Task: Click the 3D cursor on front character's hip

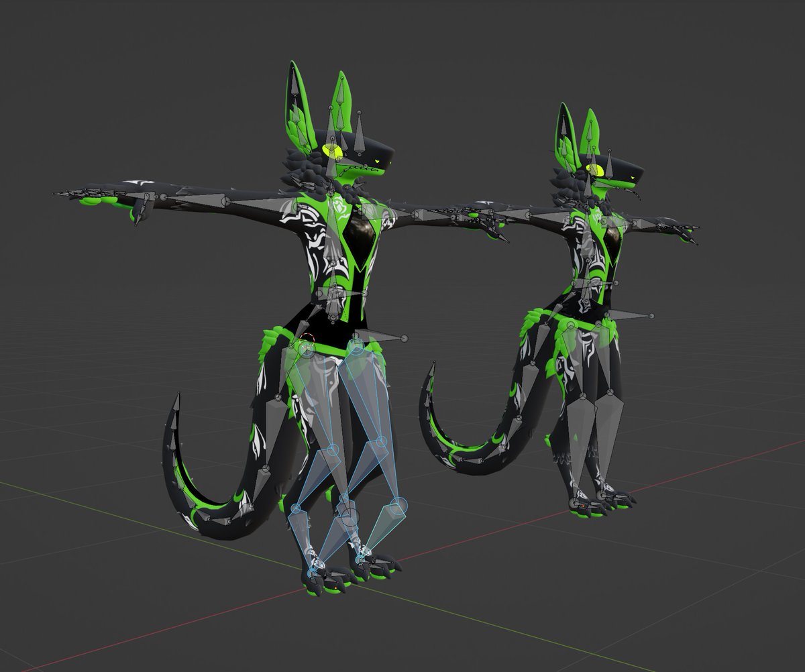Action: [306, 341]
